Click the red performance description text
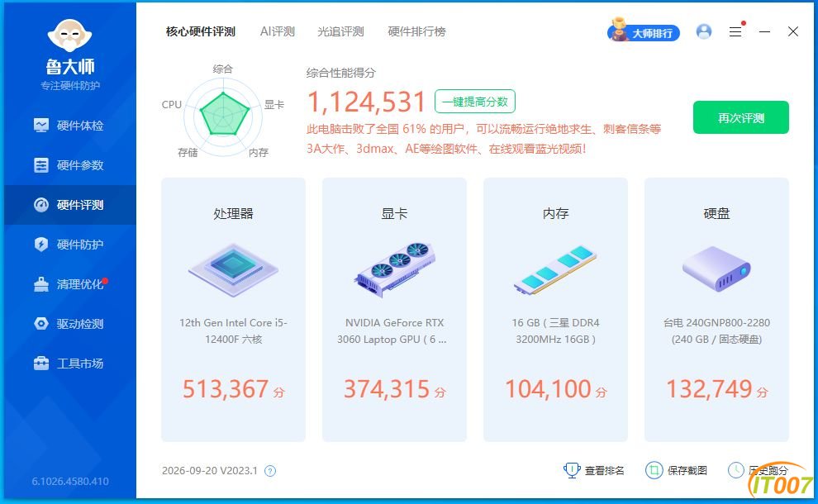Image resolution: width=818 pixels, height=504 pixels. (483, 139)
